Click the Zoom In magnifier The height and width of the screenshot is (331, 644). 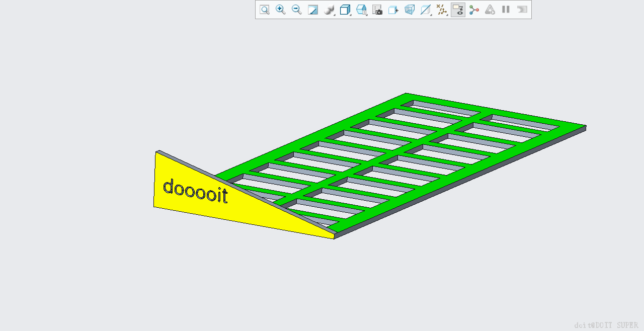[281, 10]
